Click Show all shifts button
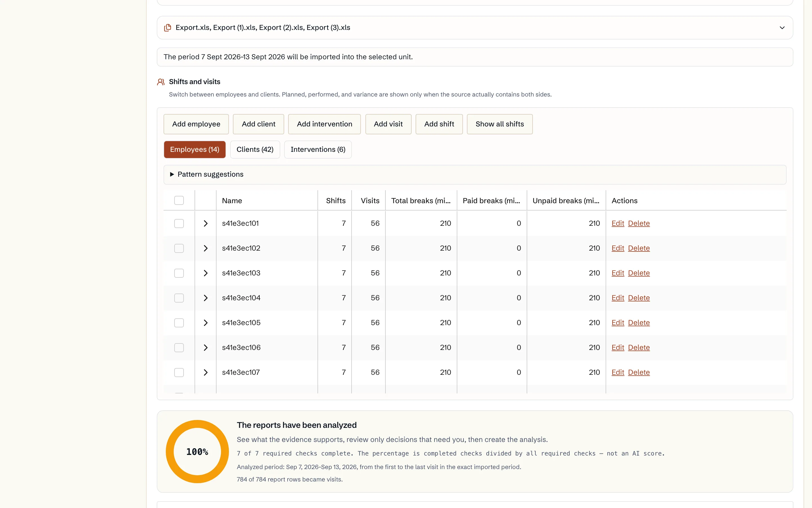This screenshot has height=508, width=812. click(x=500, y=124)
